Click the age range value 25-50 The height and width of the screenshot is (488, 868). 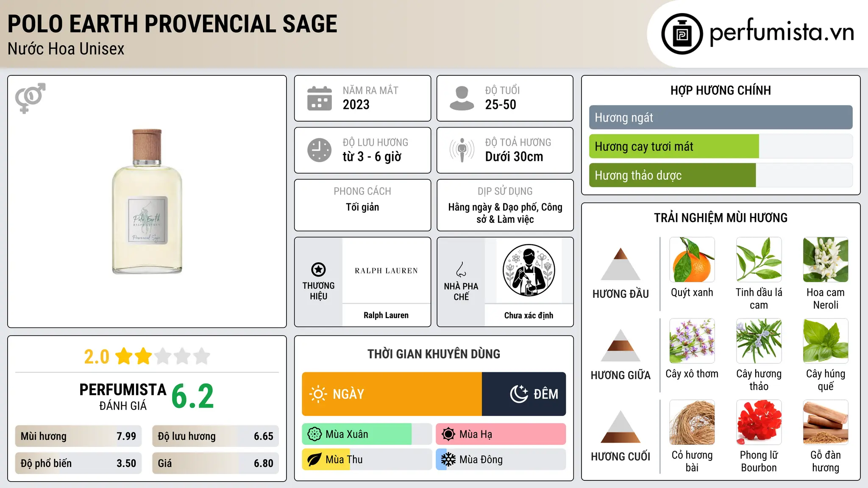pos(501,105)
